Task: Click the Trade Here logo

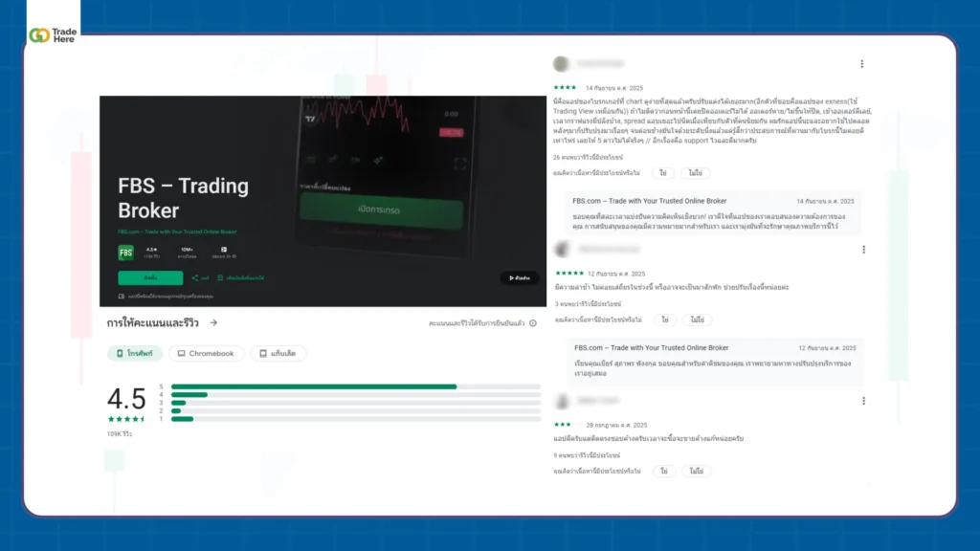Action: click(x=54, y=35)
